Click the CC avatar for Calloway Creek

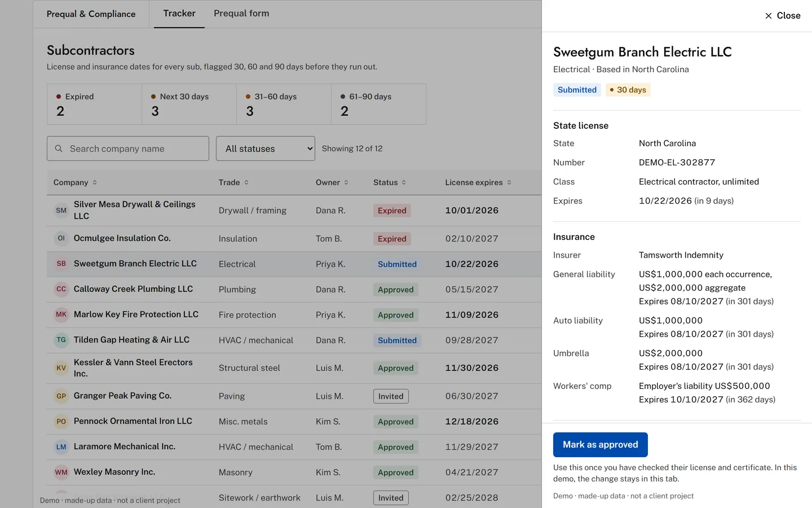(x=61, y=289)
